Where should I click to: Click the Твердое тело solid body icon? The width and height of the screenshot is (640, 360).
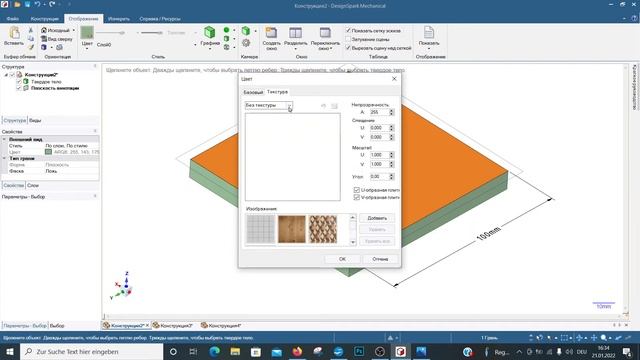pos(26,82)
